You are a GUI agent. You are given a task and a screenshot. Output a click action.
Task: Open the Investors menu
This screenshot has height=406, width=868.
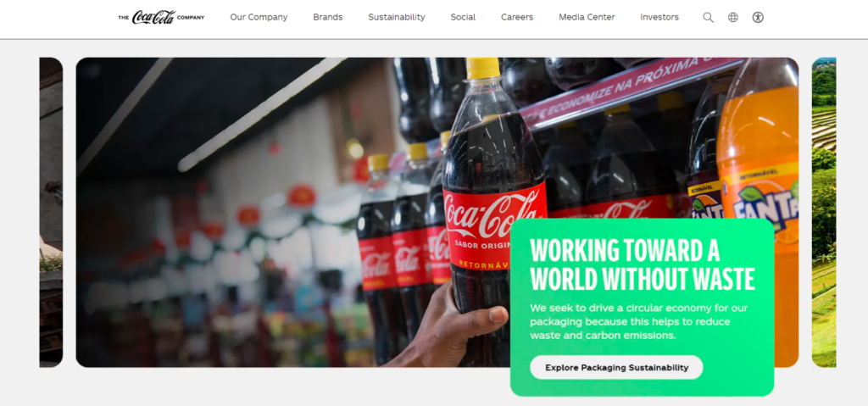(x=659, y=17)
